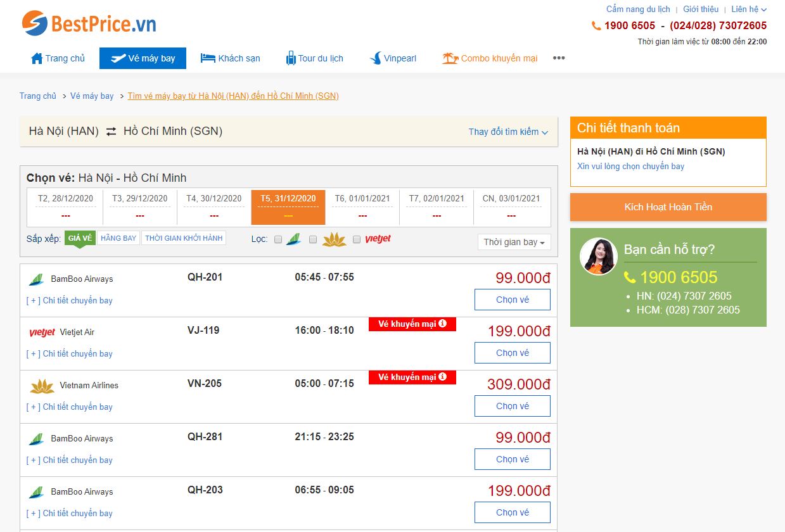Click the Vietnam Airlines logo on VN-205 row
Image resolution: width=785 pixels, height=532 pixels.
point(42,386)
